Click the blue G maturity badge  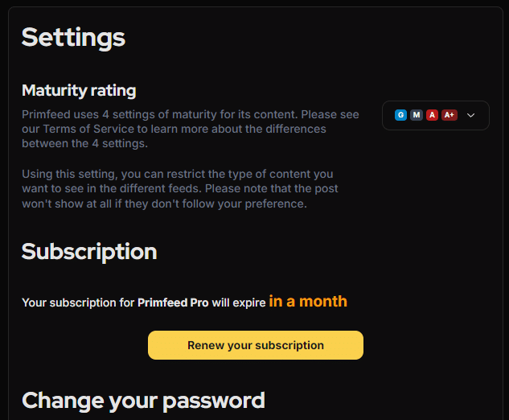400,115
